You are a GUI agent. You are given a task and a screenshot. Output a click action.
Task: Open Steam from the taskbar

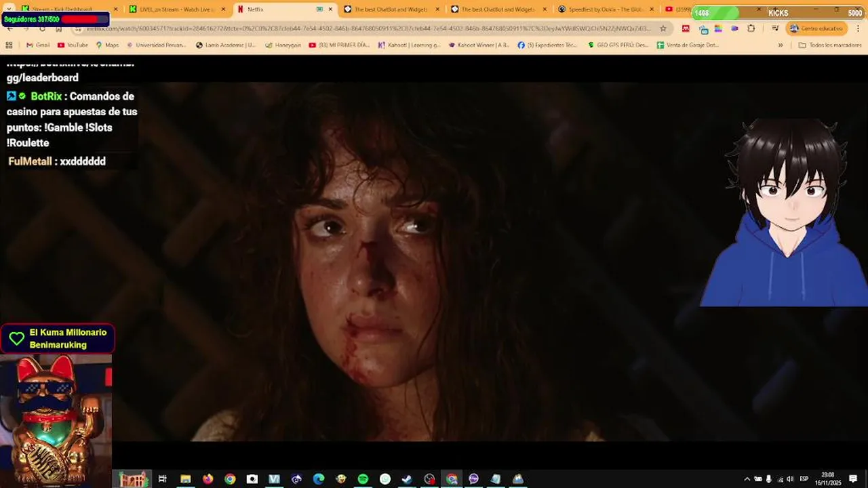point(407,479)
